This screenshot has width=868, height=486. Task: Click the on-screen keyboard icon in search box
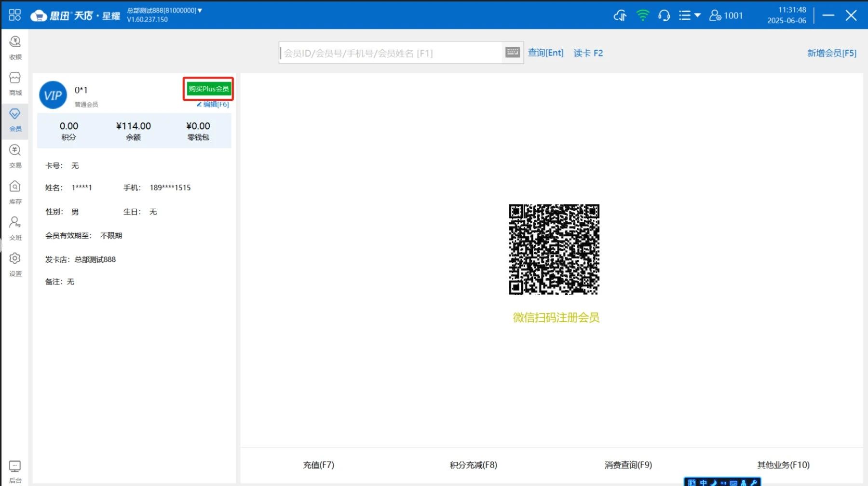point(512,52)
